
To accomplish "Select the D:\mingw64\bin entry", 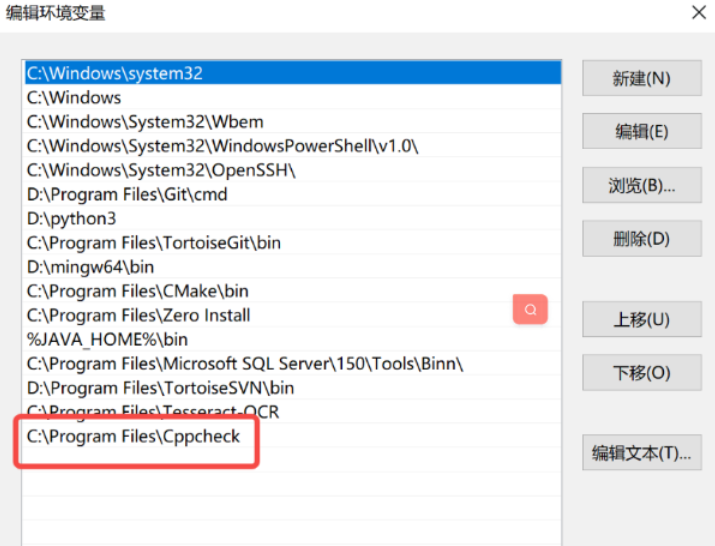I will (x=293, y=266).
